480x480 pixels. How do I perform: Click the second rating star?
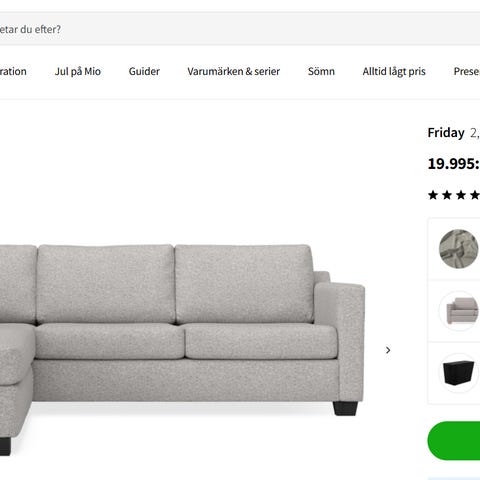(447, 195)
